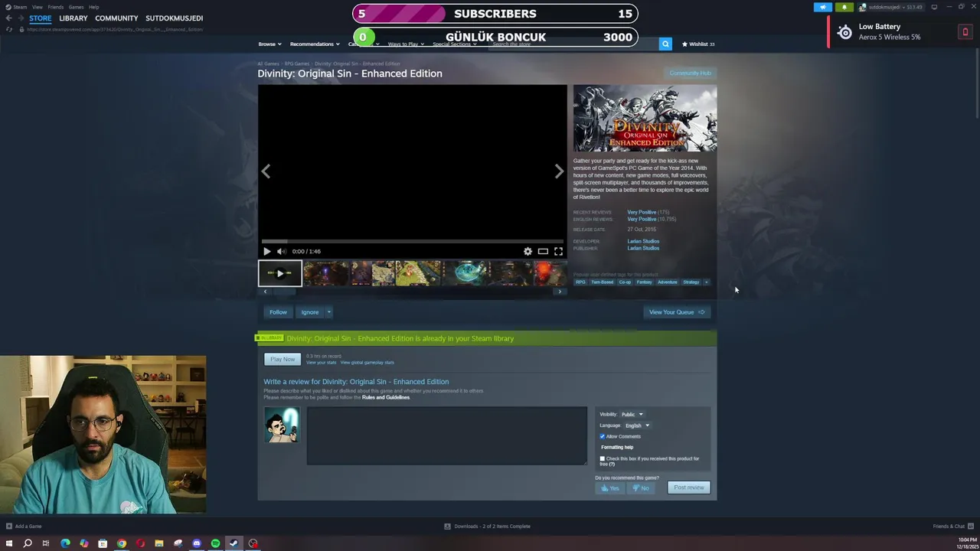The width and height of the screenshot is (980, 551).
Task: Open the Community Hub
Action: coord(691,73)
